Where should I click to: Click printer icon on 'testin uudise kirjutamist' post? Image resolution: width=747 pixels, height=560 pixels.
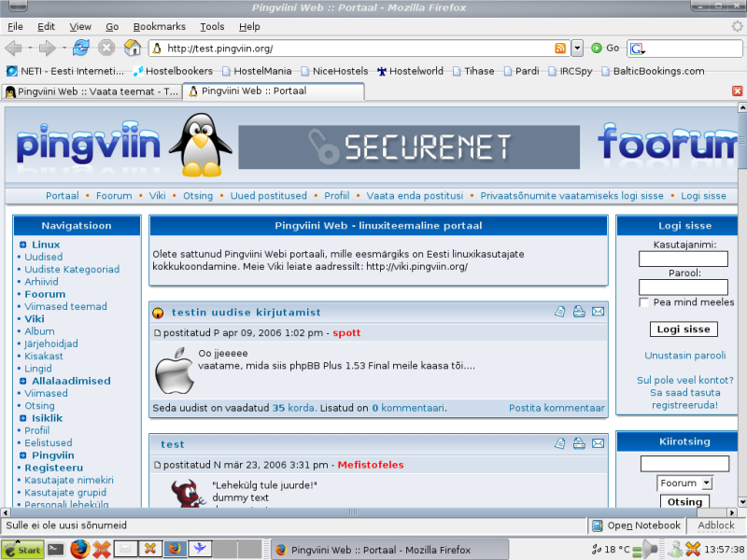(x=579, y=312)
